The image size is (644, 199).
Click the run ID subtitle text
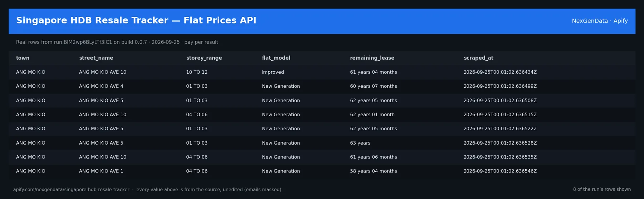pos(117,42)
